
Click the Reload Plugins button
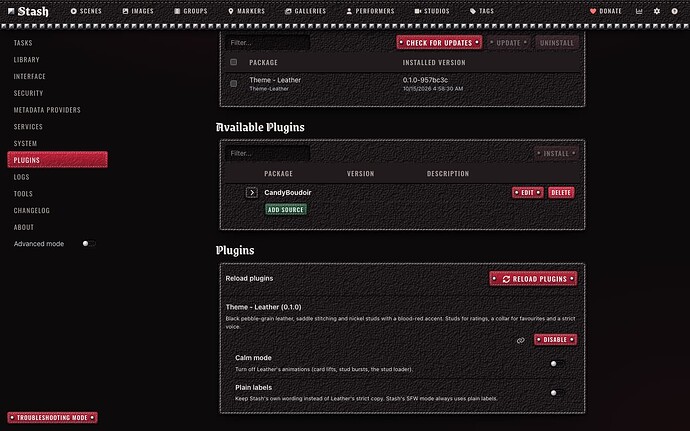click(533, 279)
